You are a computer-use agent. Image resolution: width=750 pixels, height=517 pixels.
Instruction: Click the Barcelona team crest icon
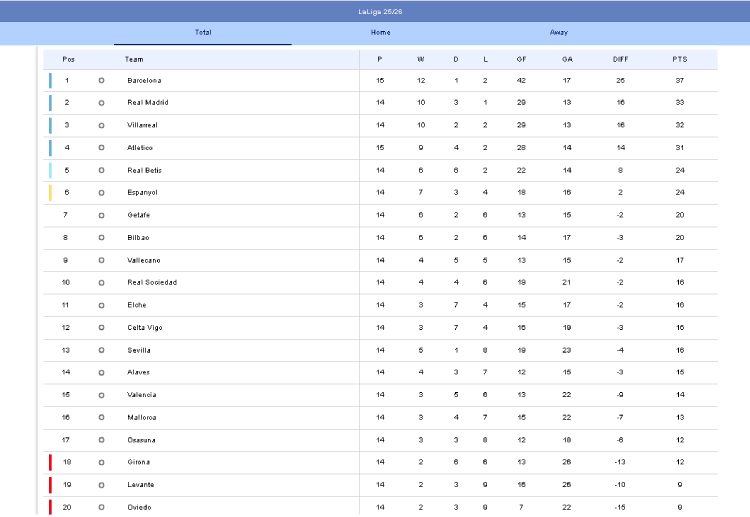coord(101,80)
